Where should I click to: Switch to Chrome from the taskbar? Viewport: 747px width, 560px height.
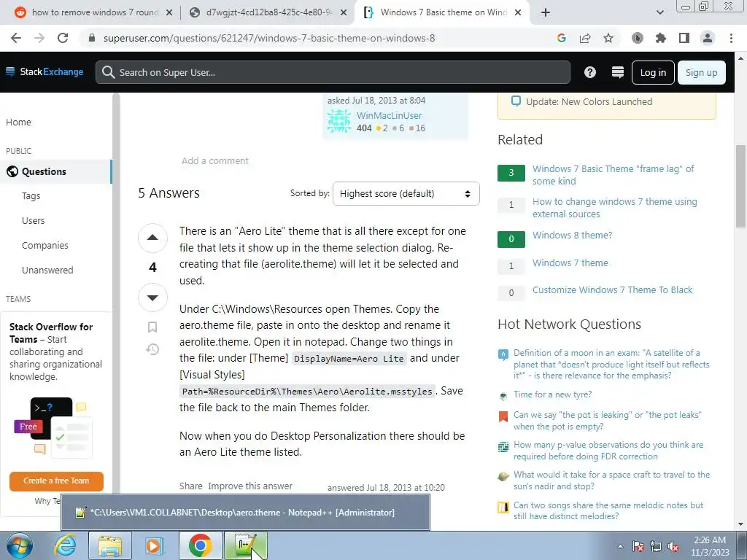click(200, 545)
